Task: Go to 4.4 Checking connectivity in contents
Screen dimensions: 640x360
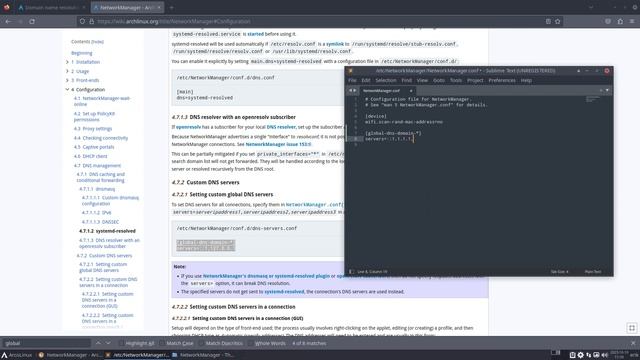Action: pos(101,138)
